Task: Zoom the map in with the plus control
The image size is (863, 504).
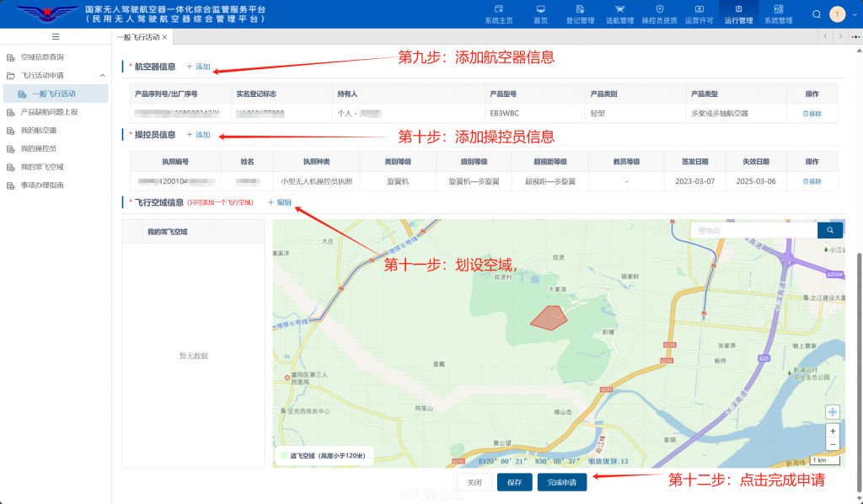Action: tap(833, 431)
